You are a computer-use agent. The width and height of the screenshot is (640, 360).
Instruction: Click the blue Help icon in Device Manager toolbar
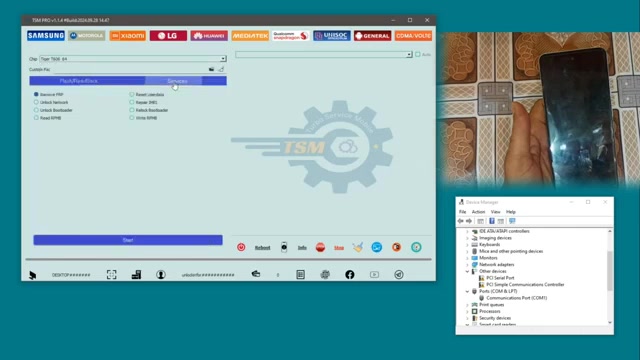[x=492, y=221]
